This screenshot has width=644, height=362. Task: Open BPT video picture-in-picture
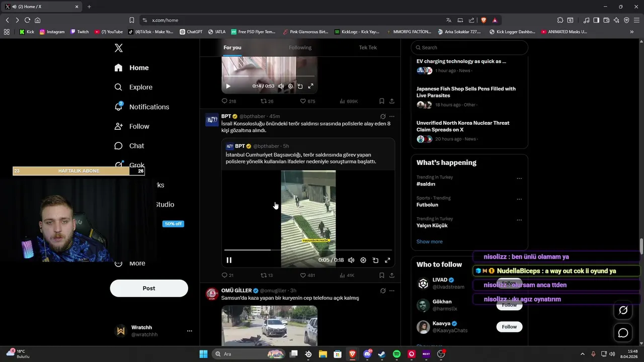pos(375,260)
